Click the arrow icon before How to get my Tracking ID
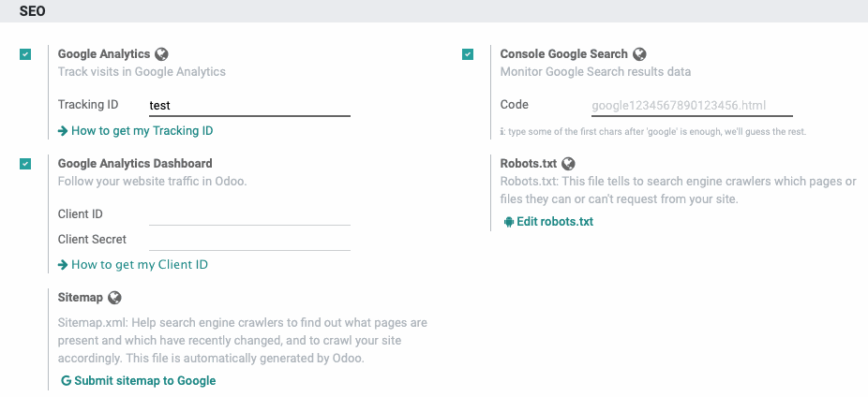The width and height of the screenshot is (868, 397). 63,131
